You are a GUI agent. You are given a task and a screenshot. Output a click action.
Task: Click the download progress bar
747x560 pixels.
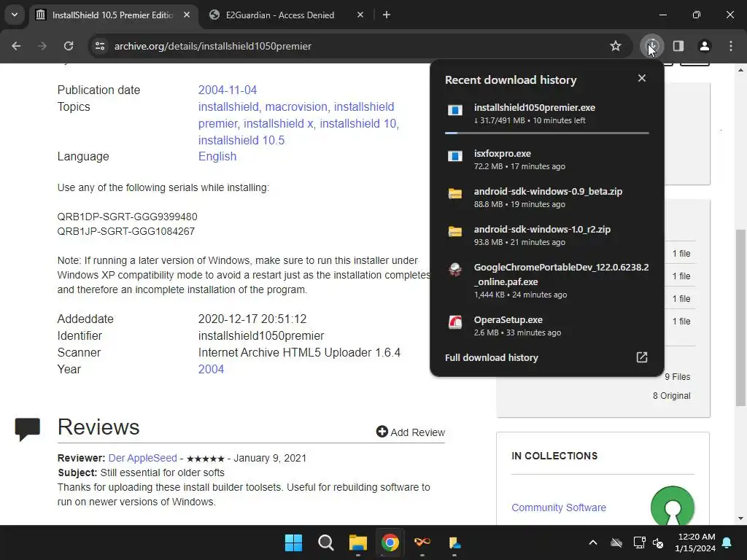click(x=547, y=133)
